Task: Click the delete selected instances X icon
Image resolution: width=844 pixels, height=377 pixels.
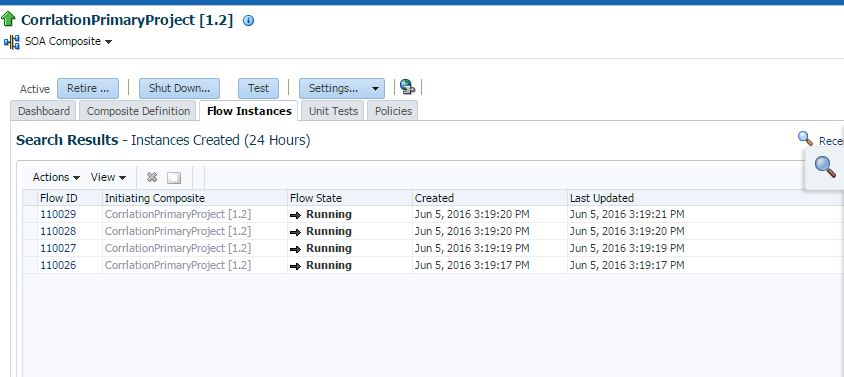Action: (152, 177)
